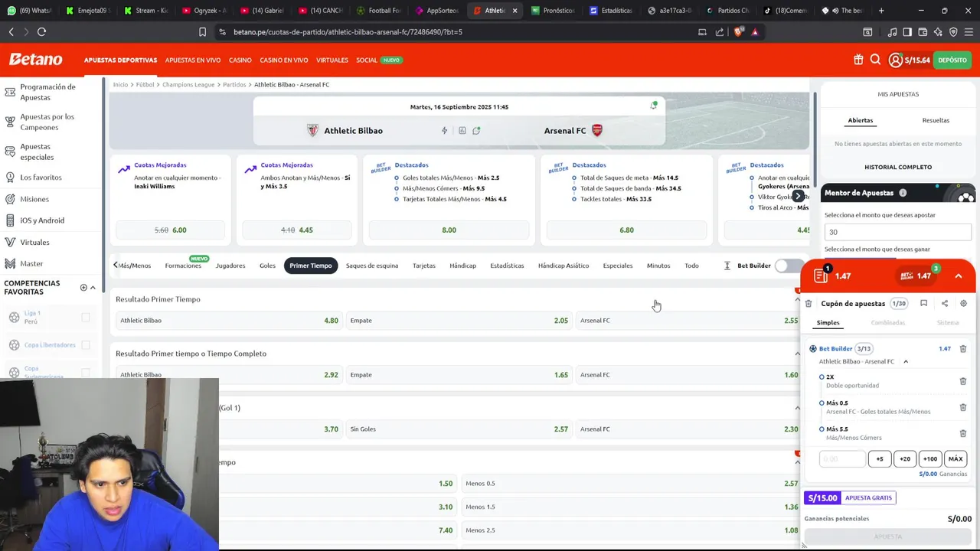Click Mentor de Apuestas amount field showing 30
980x551 pixels.
click(x=897, y=232)
